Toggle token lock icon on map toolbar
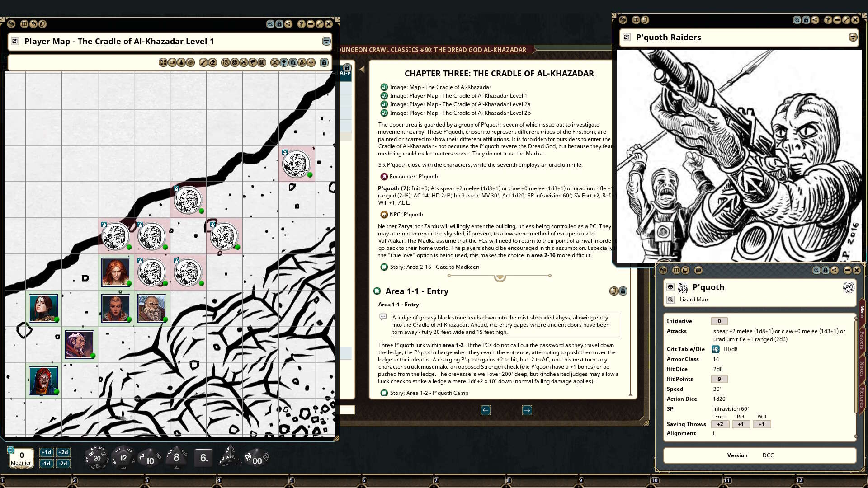The image size is (868, 488). point(292,62)
